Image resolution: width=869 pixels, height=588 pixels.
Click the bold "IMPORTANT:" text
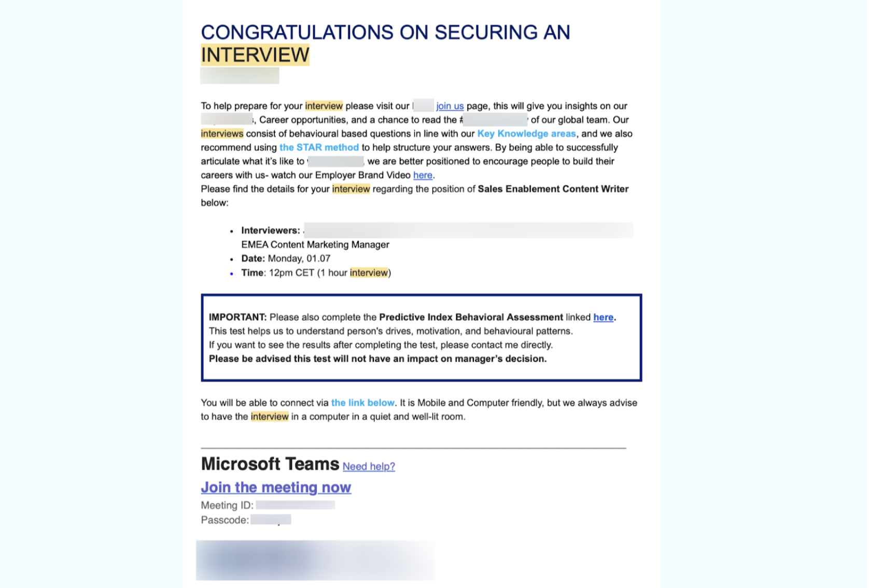[x=237, y=318]
